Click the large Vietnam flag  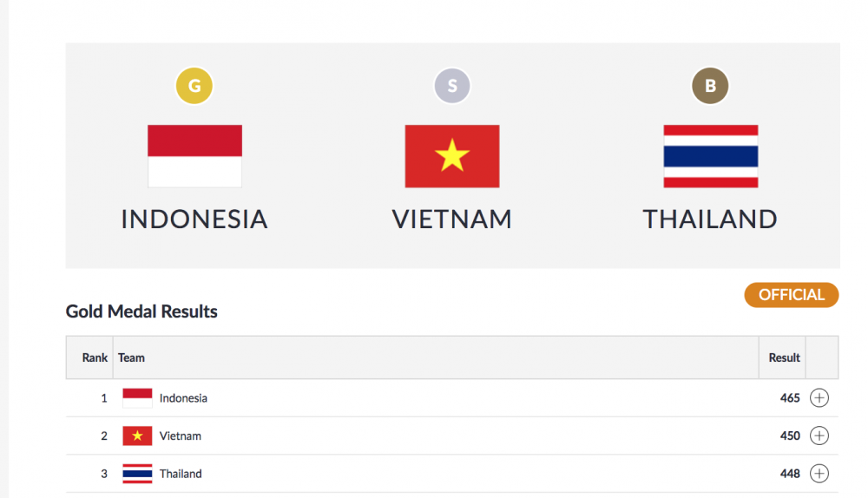pyautogui.click(x=452, y=156)
